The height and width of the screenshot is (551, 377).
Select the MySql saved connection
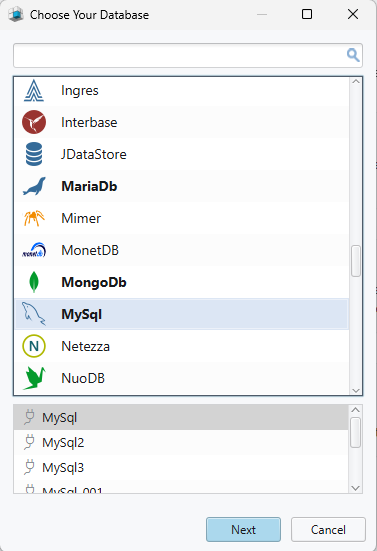click(181, 417)
